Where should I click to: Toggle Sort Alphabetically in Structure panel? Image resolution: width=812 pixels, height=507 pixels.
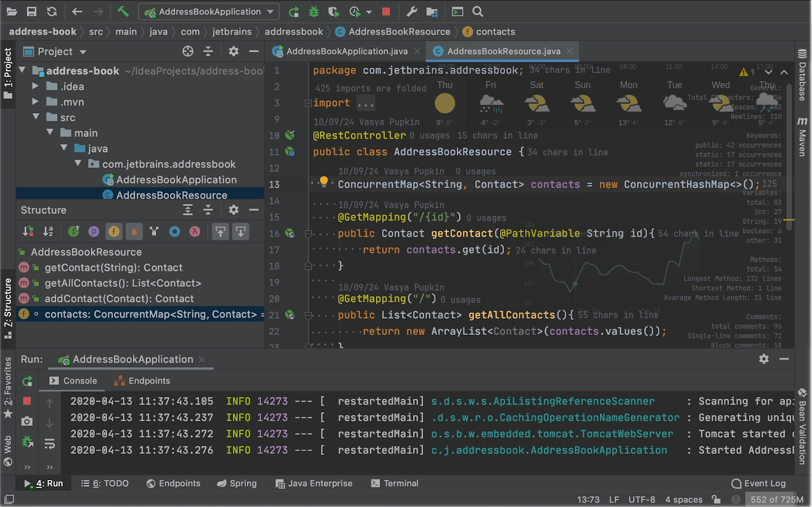48,232
